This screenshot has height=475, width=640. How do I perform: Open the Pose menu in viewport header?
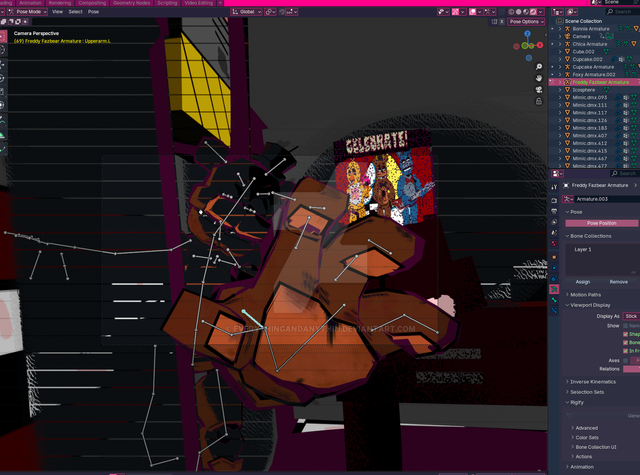pyautogui.click(x=93, y=12)
